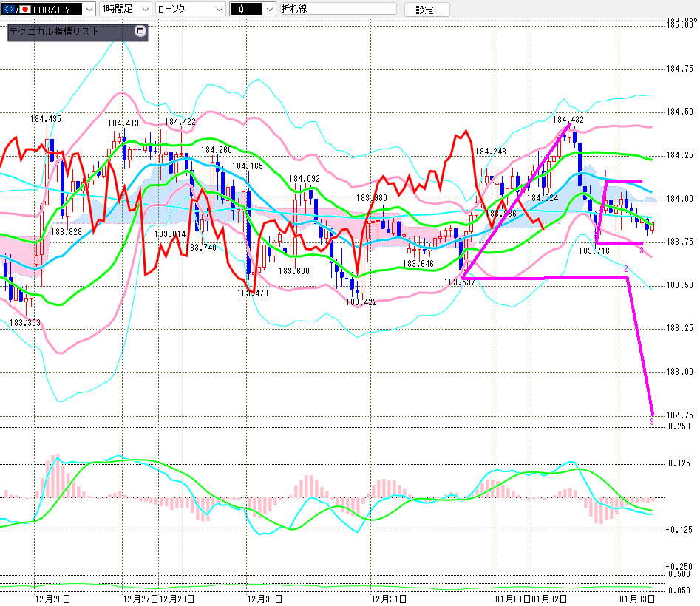Click the 12月31日 date on time axis
The height and width of the screenshot is (606, 700).
[389, 598]
